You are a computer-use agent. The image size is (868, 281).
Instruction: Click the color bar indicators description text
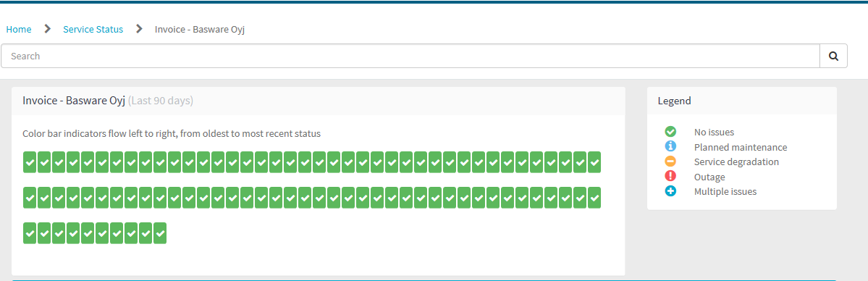click(x=172, y=133)
